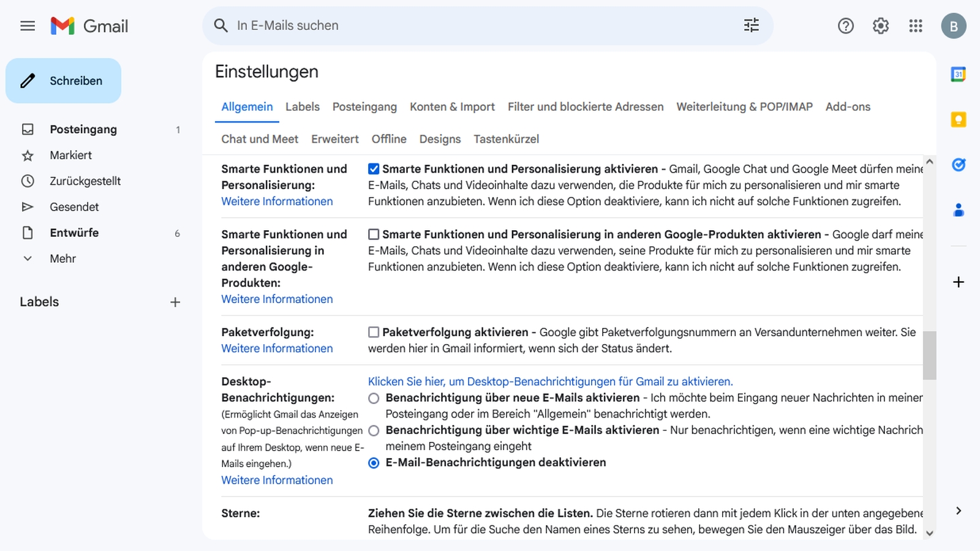Select Benachrichtigung über wichtige E-Mails aktivieren

coord(374,431)
